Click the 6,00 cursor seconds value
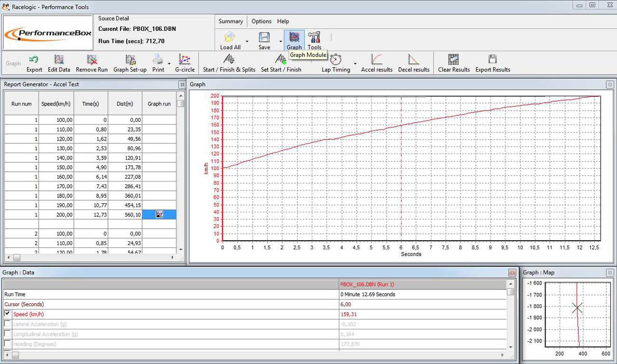617x364 pixels. coord(346,304)
